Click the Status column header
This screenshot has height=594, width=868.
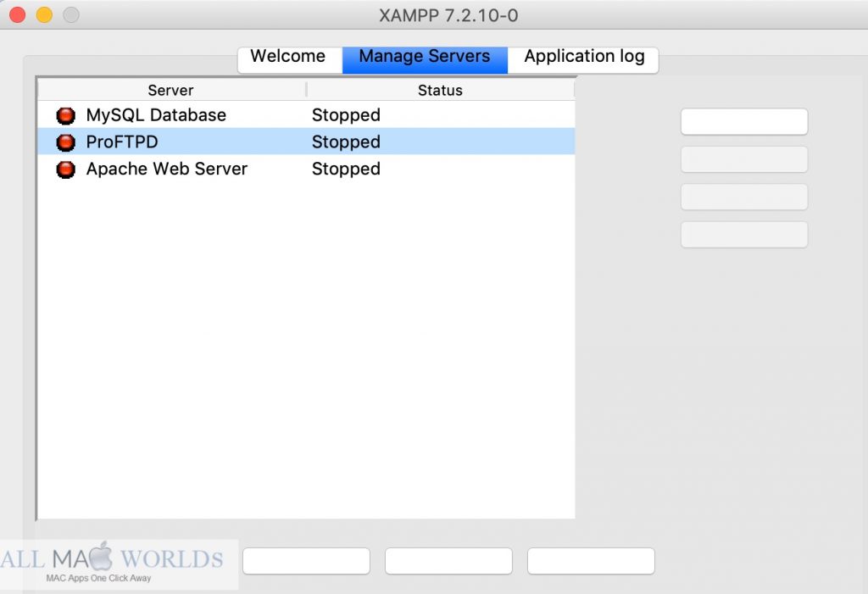(x=440, y=90)
